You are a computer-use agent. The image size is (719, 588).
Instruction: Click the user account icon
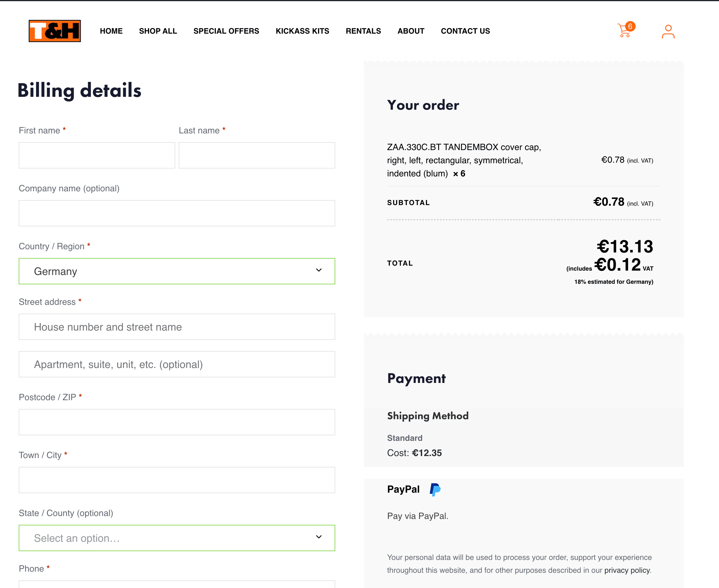(668, 31)
